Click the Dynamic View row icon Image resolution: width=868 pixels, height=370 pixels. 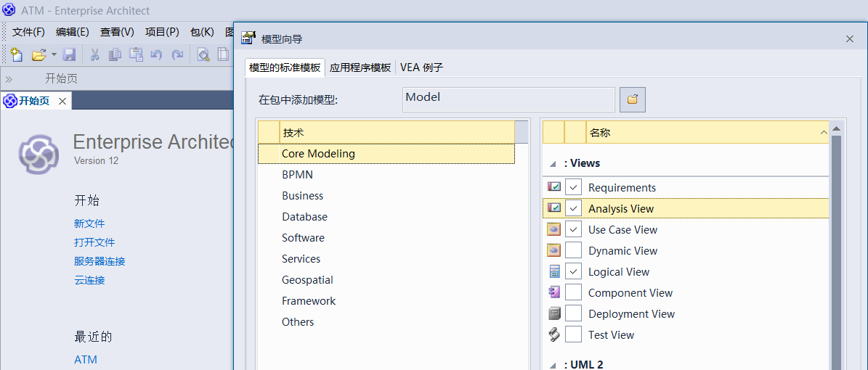553,250
